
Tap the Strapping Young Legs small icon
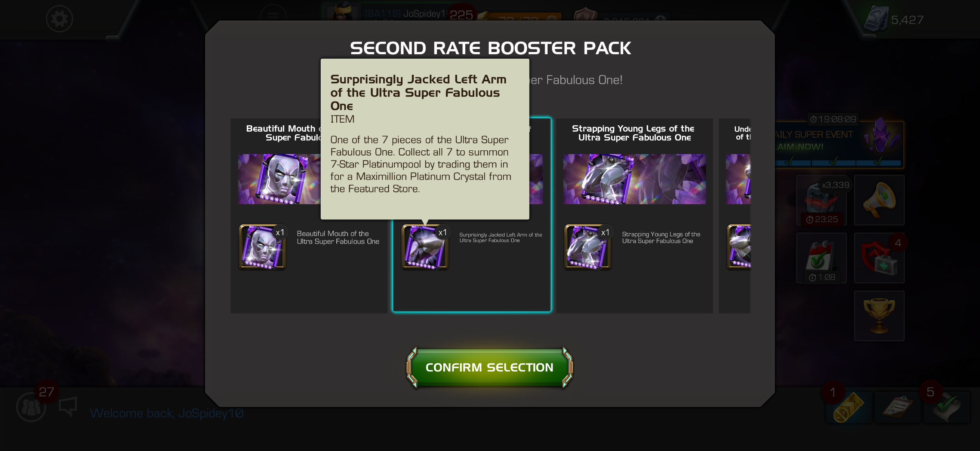coord(588,247)
